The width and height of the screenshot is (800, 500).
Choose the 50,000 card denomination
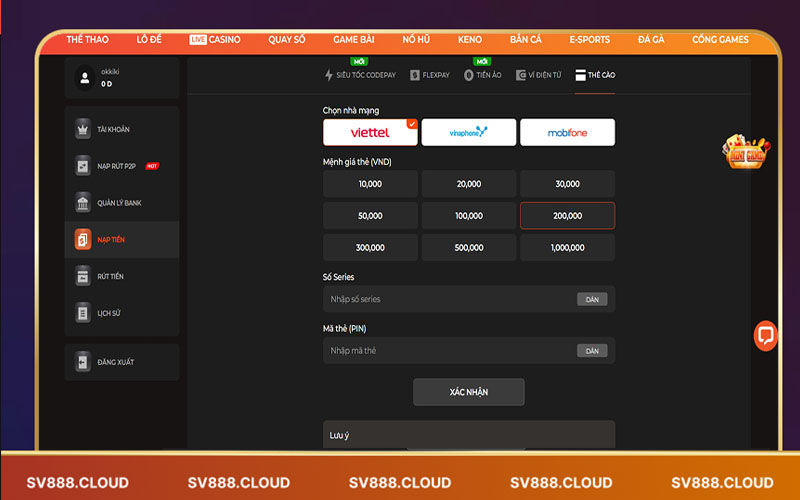[x=370, y=216]
